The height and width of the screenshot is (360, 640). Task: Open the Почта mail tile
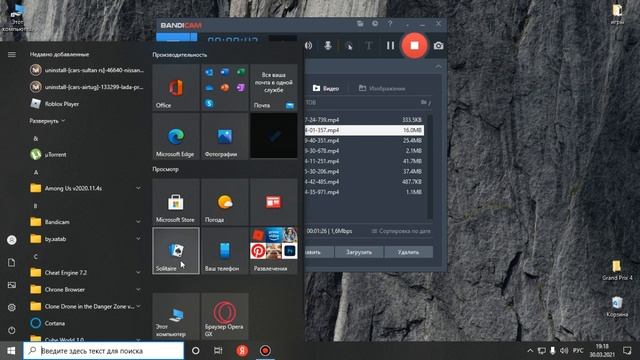[273, 87]
